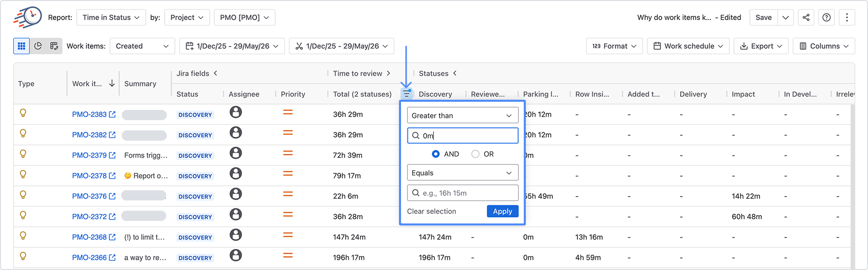The width and height of the screenshot is (868, 270).
Task: Open the Greater than condition dropdown
Action: [x=463, y=116]
